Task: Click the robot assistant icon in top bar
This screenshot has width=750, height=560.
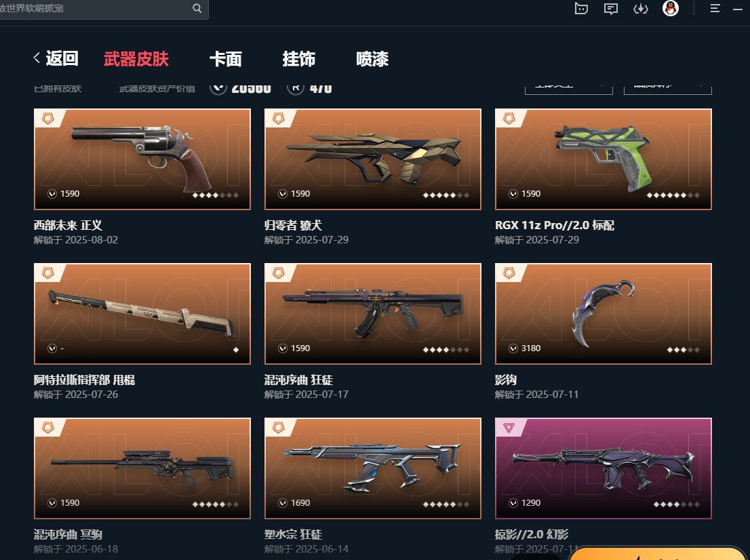Action: 581,9
